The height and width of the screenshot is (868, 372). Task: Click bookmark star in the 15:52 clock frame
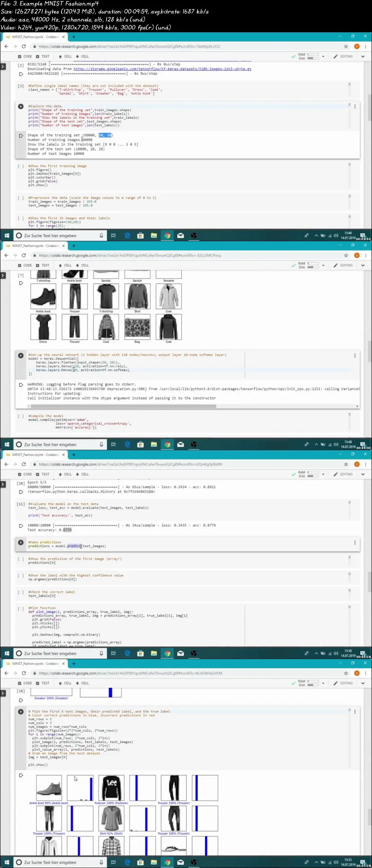(x=346, y=673)
